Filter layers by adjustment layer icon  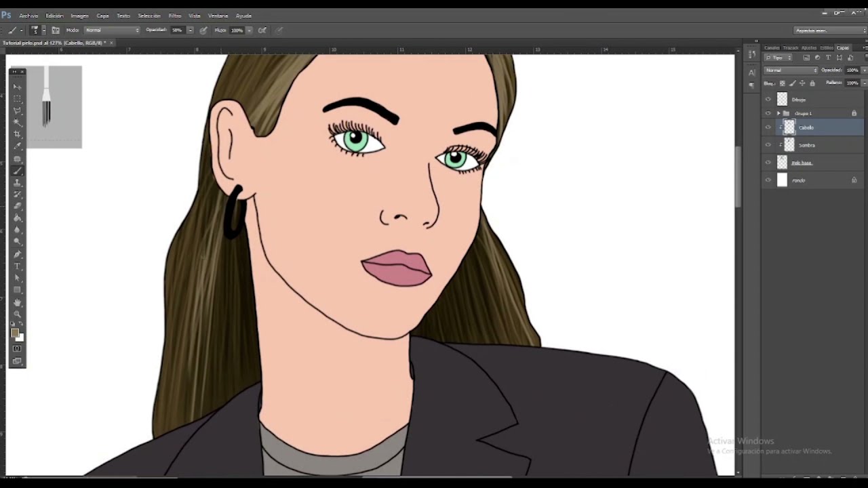[817, 58]
